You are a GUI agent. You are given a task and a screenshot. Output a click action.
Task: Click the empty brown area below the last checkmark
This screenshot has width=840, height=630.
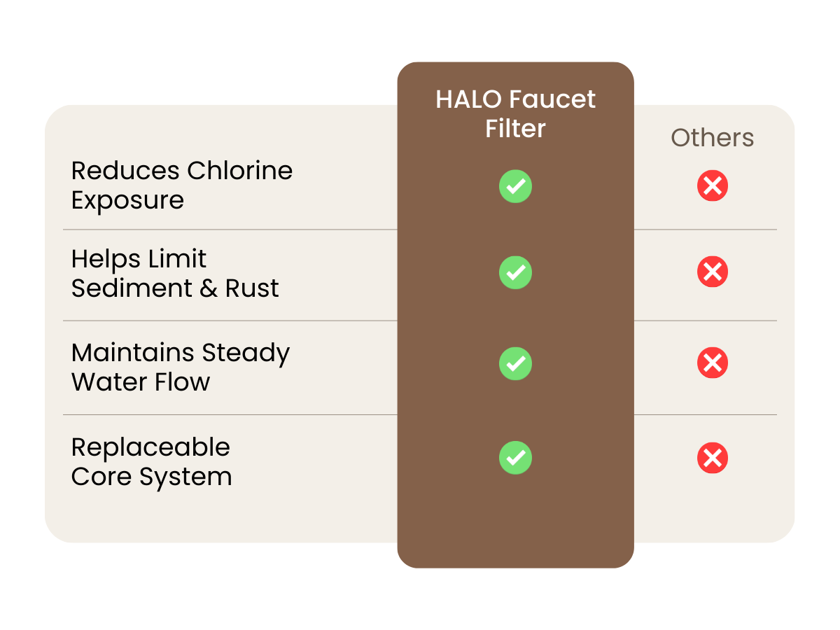pyautogui.click(x=515, y=525)
